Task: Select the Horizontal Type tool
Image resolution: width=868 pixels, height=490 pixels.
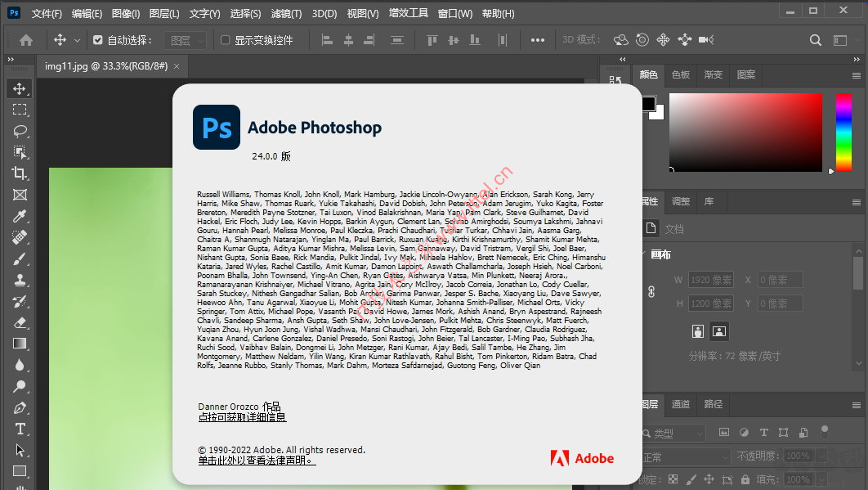Action: click(x=20, y=429)
